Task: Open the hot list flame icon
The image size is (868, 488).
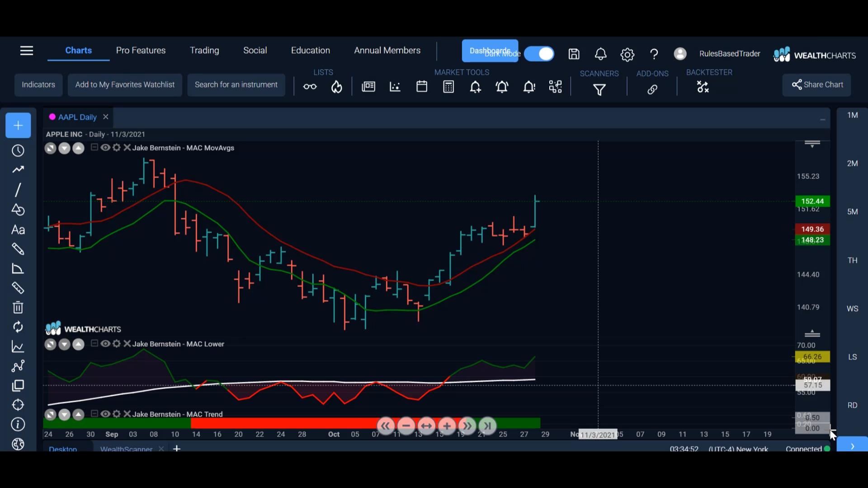Action: pyautogui.click(x=336, y=87)
